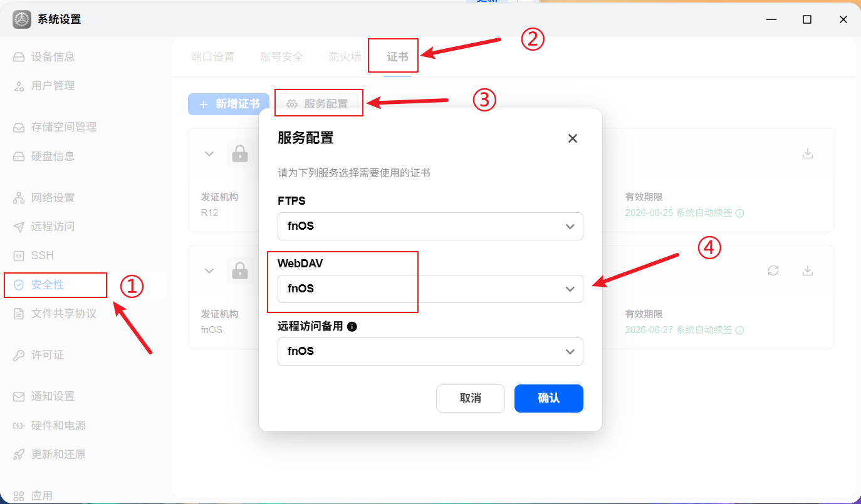The width and height of the screenshot is (861, 504).
Task: Click the 2026-06-25 系统自动续签 text
Action: (679, 213)
